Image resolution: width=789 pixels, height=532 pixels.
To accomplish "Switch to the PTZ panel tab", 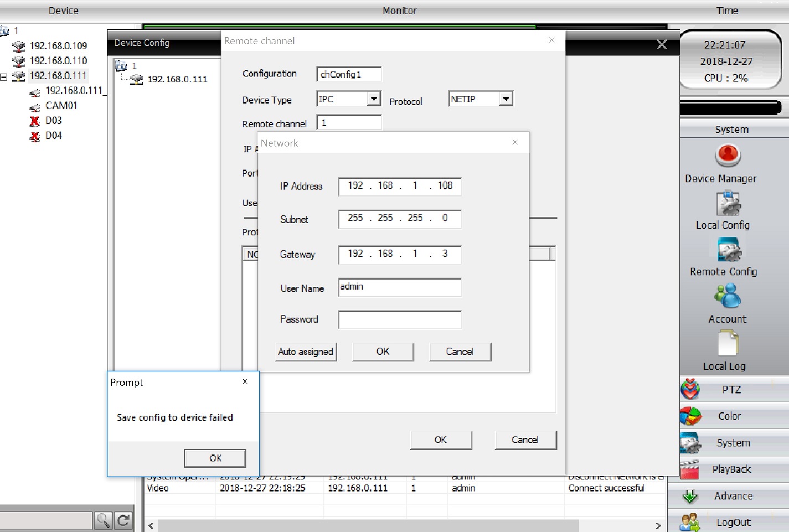I will coord(731,390).
